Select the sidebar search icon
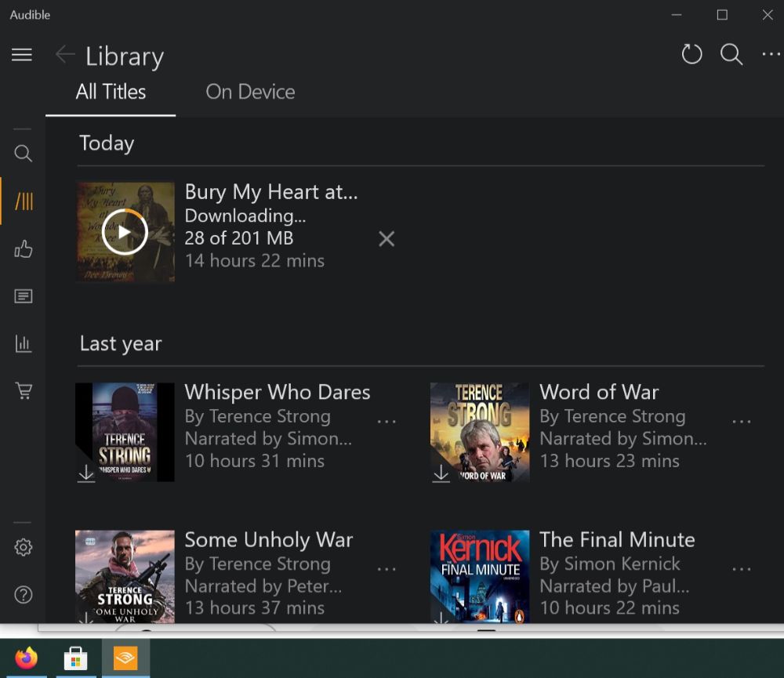Viewport: 784px width, 678px height. point(23,153)
